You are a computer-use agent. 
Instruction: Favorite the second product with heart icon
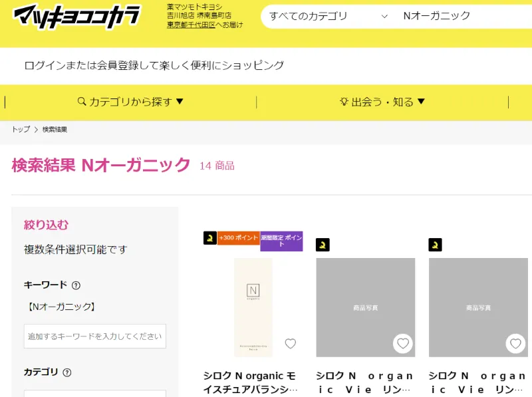(x=403, y=344)
